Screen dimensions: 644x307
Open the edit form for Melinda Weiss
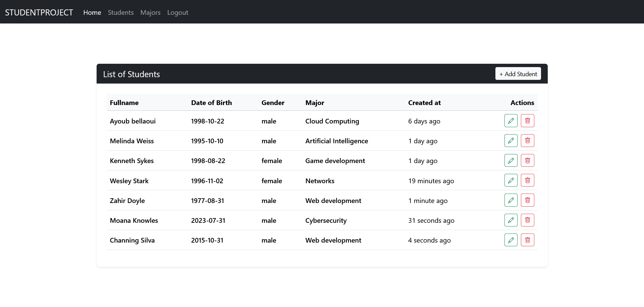(511, 141)
